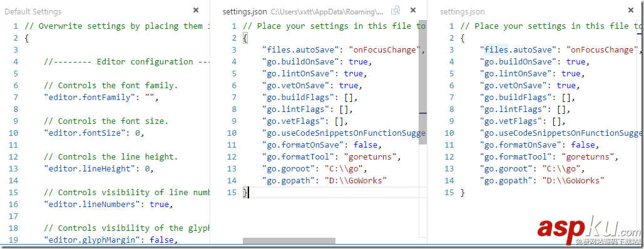Click the "C:\\go" value in the right pane
Image resolution: width=644 pixels, height=249 pixels.
(561, 170)
